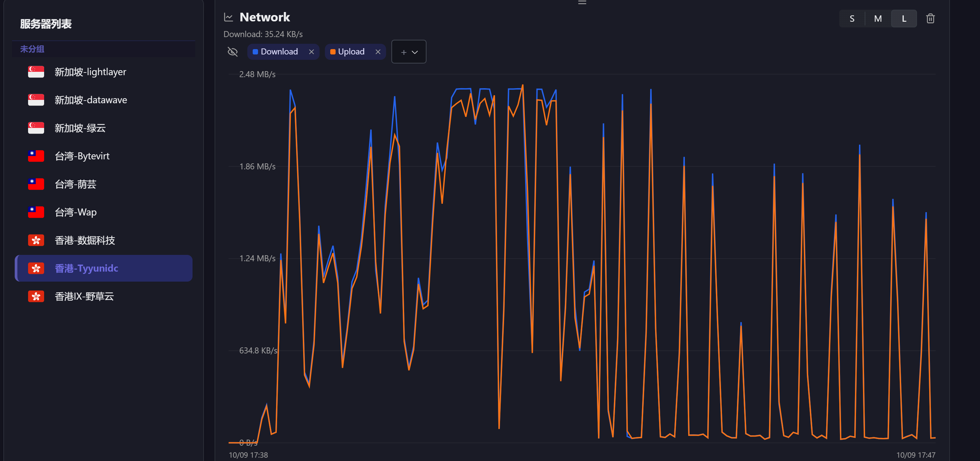Image resolution: width=980 pixels, height=461 pixels.
Task: Set chart size to M
Action: click(x=878, y=19)
